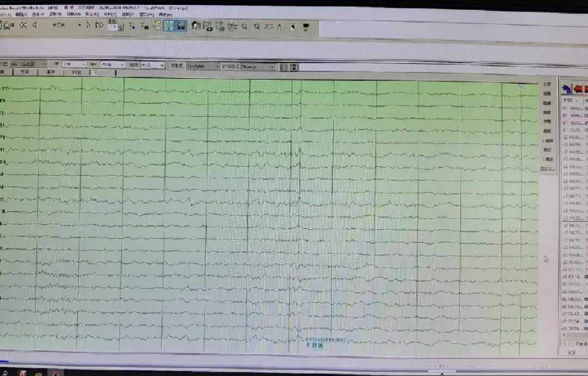Click the bottom button in the annotation column

[x=547, y=169]
